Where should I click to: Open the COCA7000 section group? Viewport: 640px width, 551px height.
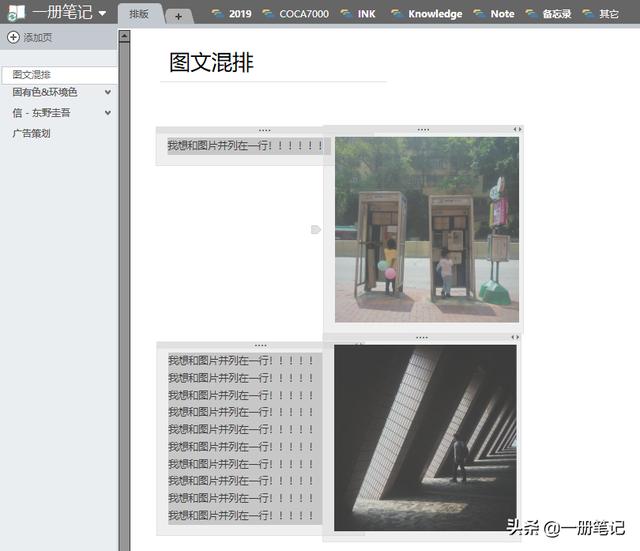pyautogui.click(x=304, y=14)
